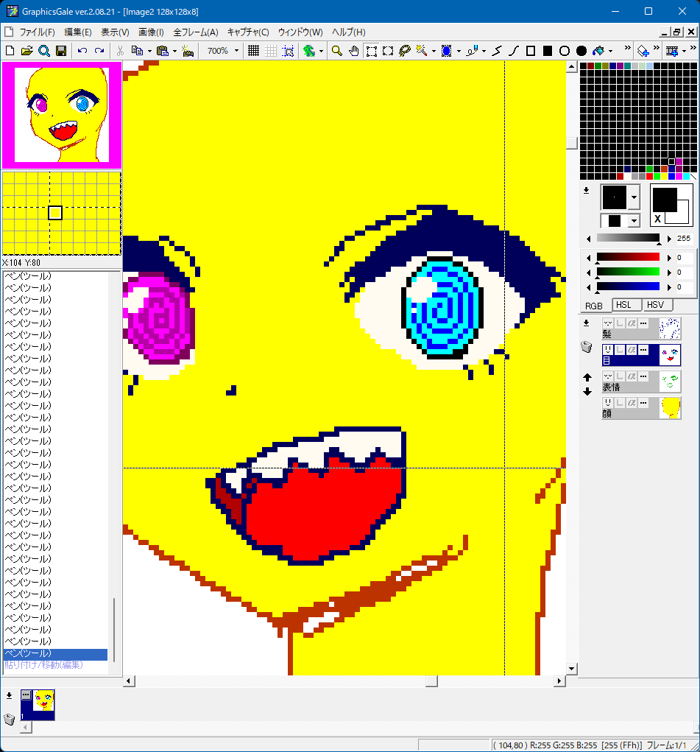Save the image with the floppy icon
Image resolution: width=700 pixels, height=752 pixels.
coord(61,51)
